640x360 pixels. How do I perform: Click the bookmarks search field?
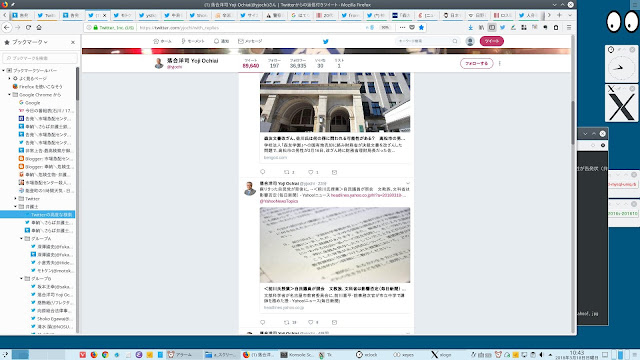pos(40,58)
